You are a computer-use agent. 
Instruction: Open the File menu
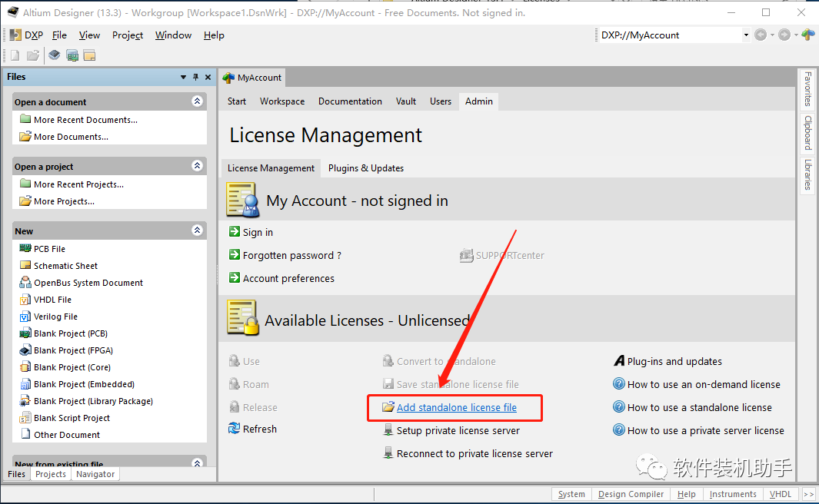tap(59, 35)
